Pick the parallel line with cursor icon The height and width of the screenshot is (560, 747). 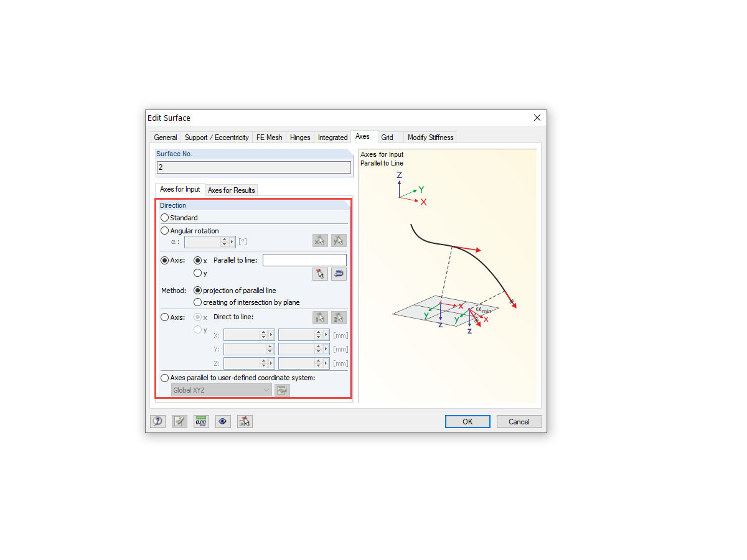pos(320,274)
